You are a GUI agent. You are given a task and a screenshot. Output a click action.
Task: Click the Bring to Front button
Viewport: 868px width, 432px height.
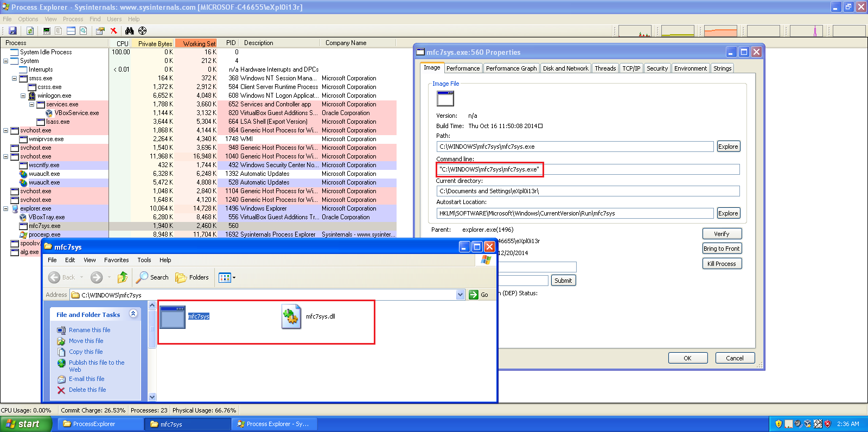pos(722,249)
